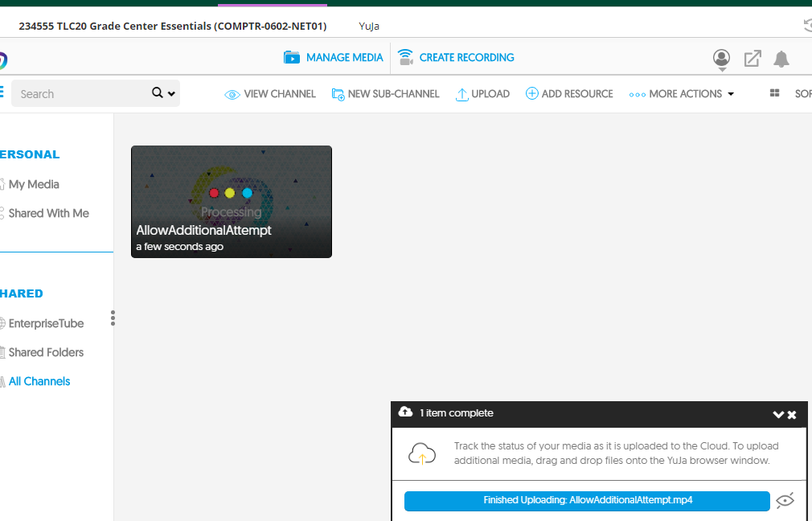Expand the search options arrow
812x521 pixels.
tap(171, 94)
